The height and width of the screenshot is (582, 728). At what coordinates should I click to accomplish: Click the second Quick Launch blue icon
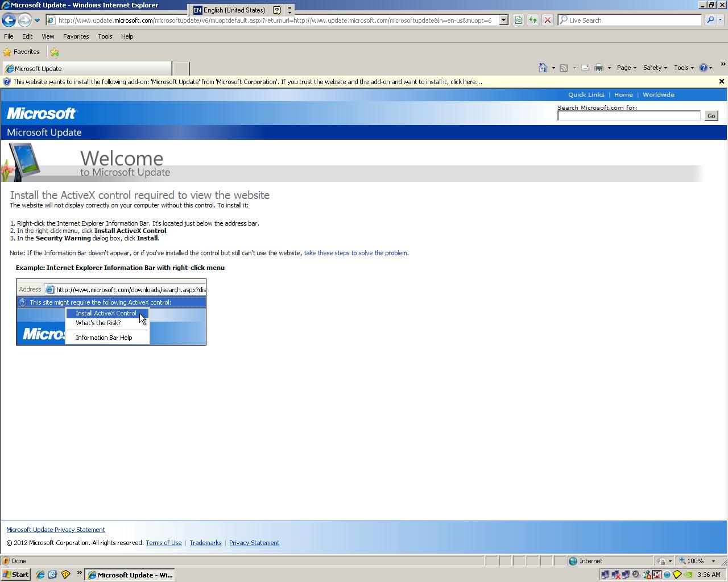click(x=53, y=575)
